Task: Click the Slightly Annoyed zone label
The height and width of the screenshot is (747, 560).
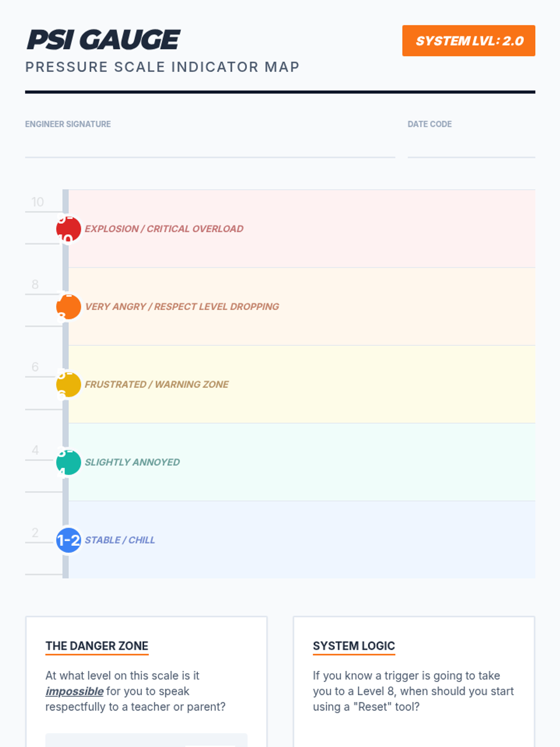Action: click(132, 462)
